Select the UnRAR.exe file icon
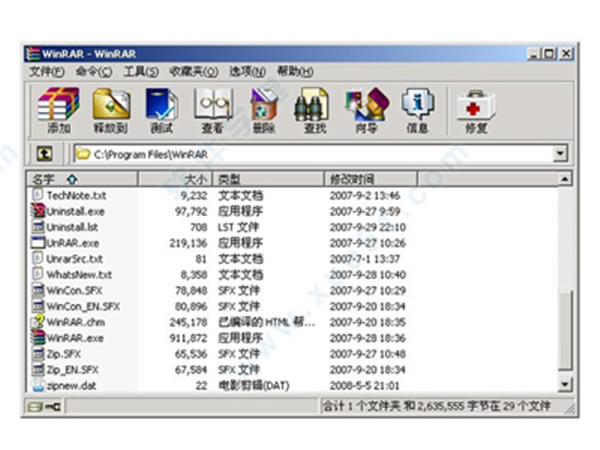The image size is (600, 450). tap(38, 243)
